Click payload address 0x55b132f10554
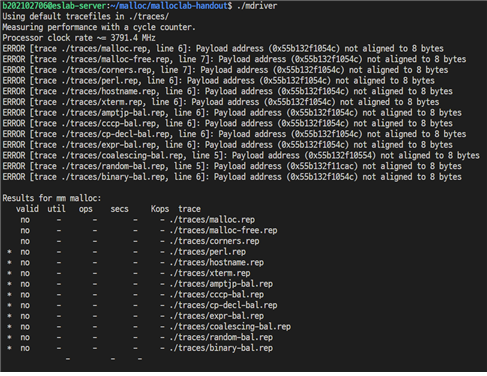The height and width of the screenshot is (376, 487). 340,155
